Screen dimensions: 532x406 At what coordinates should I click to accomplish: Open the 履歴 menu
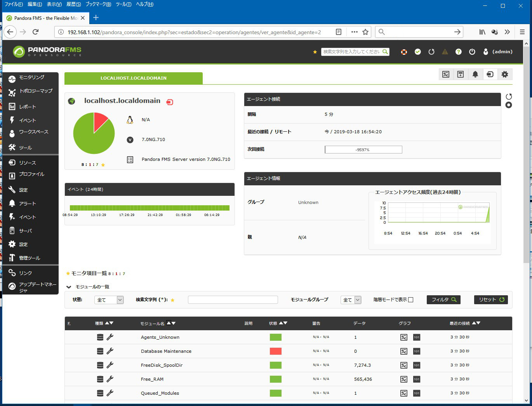(74, 4)
